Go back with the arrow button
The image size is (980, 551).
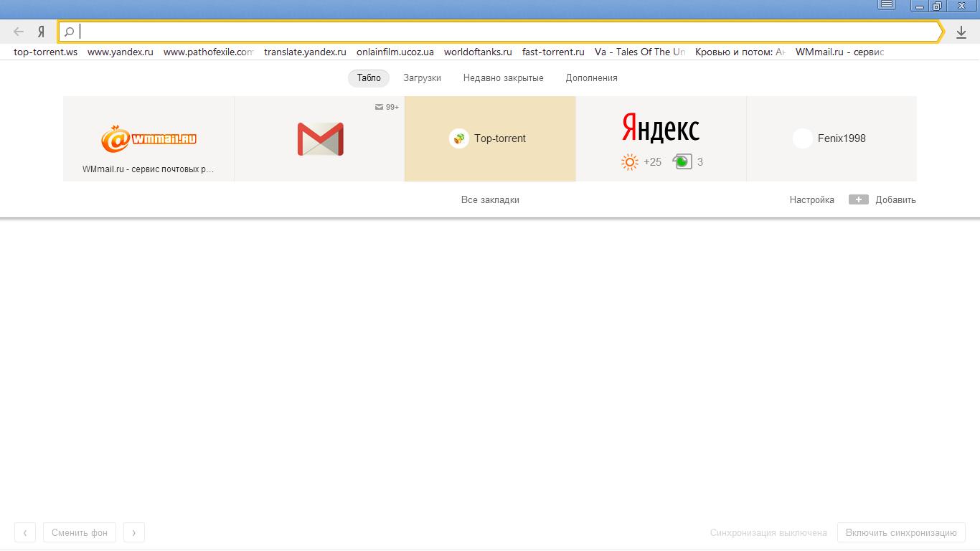[x=19, y=32]
